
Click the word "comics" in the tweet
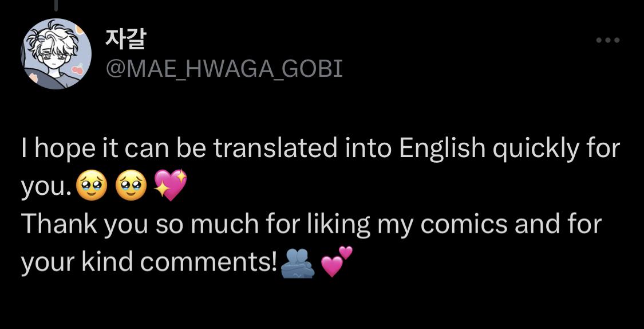coord(463,225)
